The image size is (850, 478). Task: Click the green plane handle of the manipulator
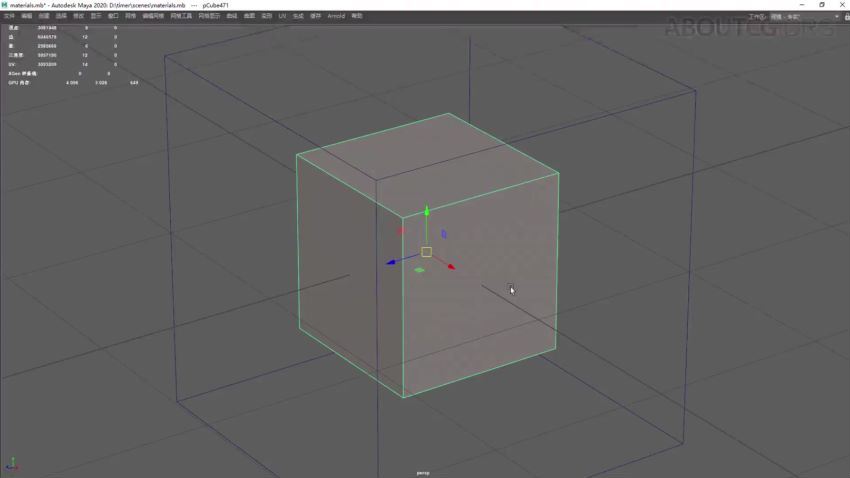pyautogui.click(x=419, y=270)
